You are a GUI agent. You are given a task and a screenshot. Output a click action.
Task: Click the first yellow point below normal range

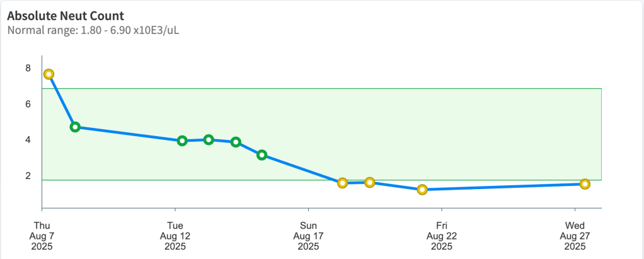[x=342, y=183]
